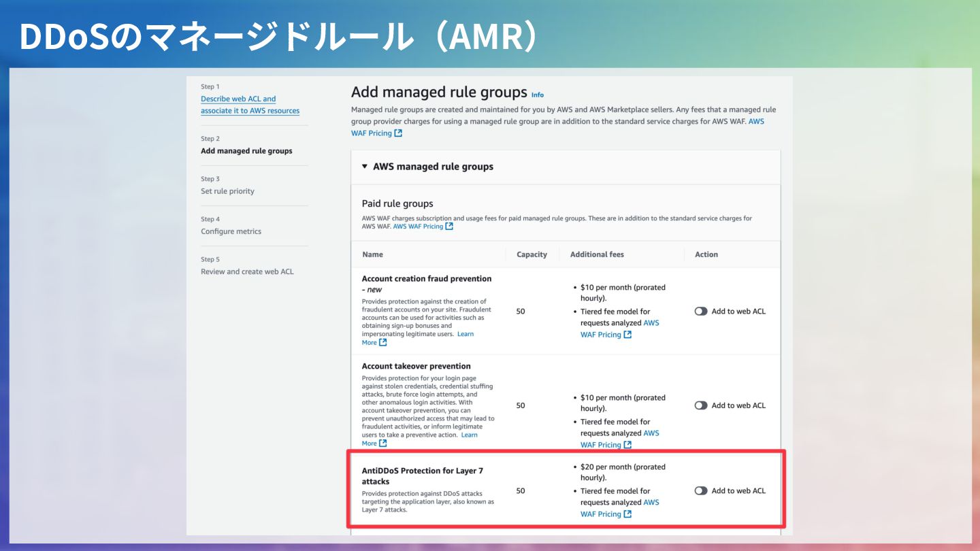The image size is (980, 551).
Task: Click the Action column header
Action: pos(706,254)
